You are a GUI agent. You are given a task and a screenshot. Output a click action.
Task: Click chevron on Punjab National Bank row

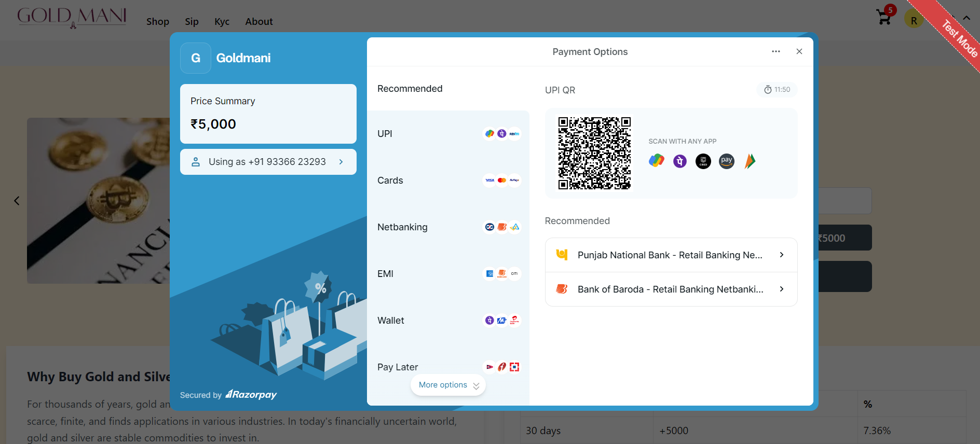pos(782,255)
